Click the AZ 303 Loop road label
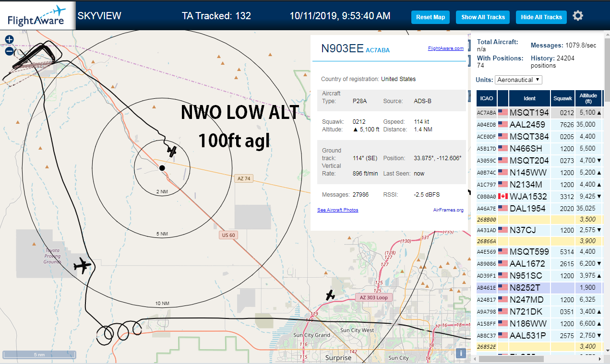The width and height of the screenshot is (610, 364). (374, 298)
